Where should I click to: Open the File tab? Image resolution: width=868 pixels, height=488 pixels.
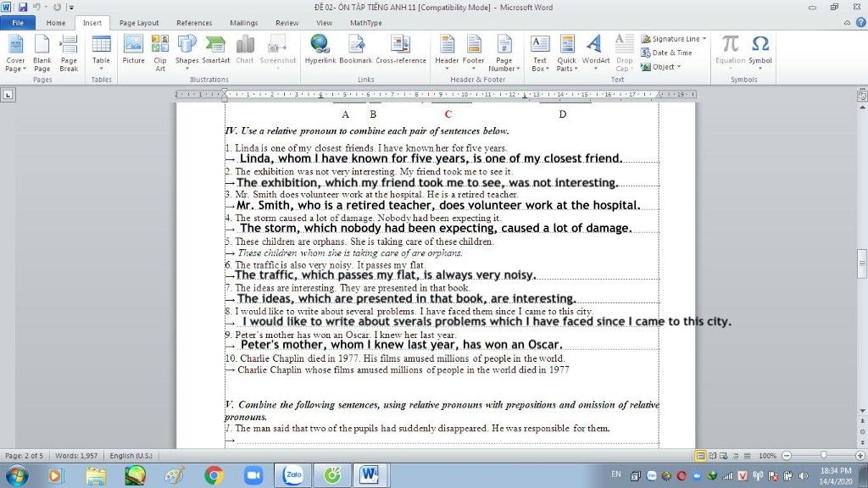click(18, 23)
